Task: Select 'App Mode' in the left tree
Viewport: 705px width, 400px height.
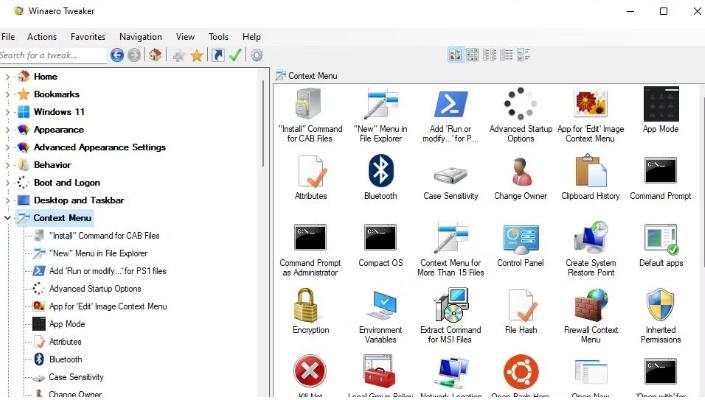Action: click(67, 324)
